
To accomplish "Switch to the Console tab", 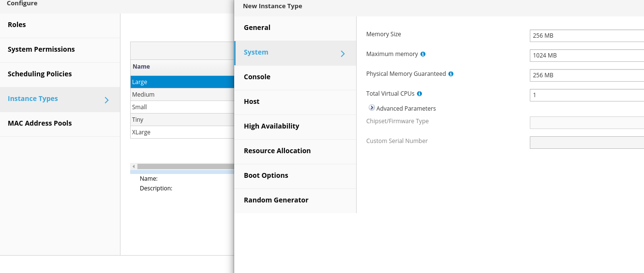I will coord(257,77).
